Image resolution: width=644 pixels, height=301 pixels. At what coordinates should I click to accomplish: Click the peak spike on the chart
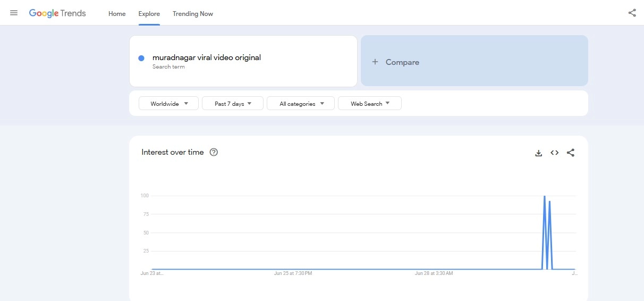coord(544,197)
